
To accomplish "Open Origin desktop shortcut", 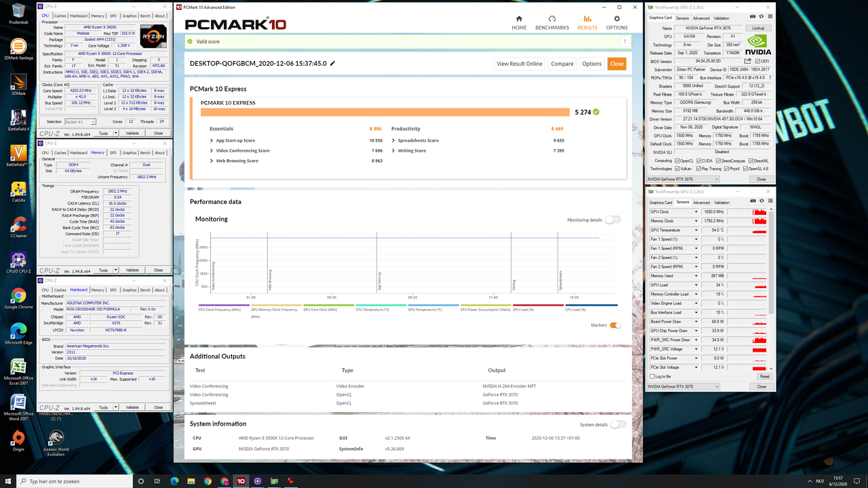I will (18, 441).
